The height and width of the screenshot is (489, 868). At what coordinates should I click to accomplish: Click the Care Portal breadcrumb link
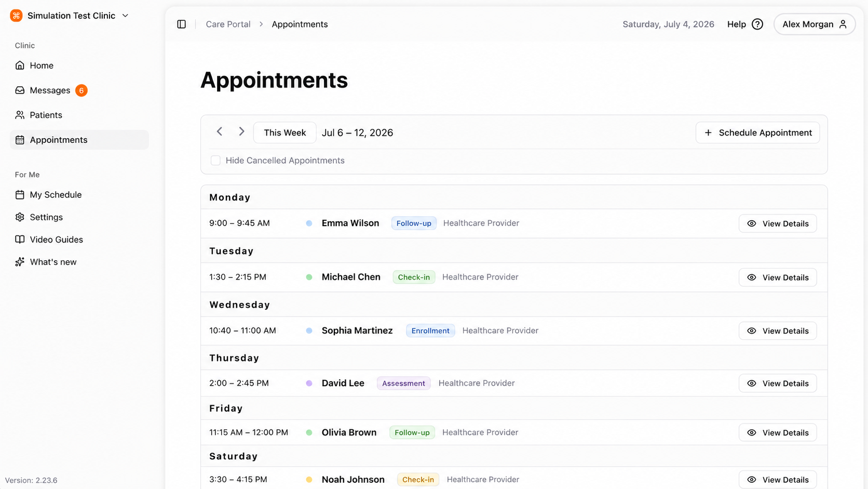[x=228, y=24]
